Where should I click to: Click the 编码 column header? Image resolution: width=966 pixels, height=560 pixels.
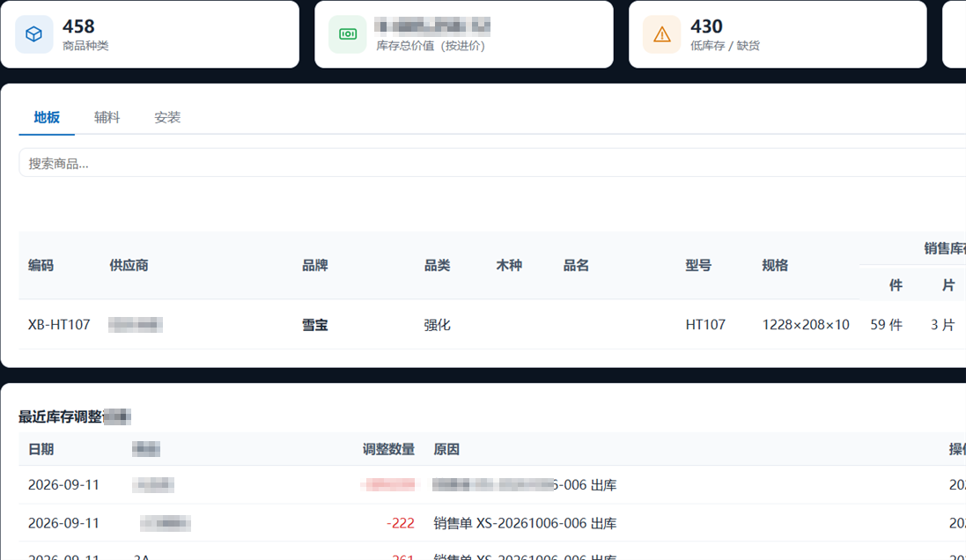click(x=41, y=266)
